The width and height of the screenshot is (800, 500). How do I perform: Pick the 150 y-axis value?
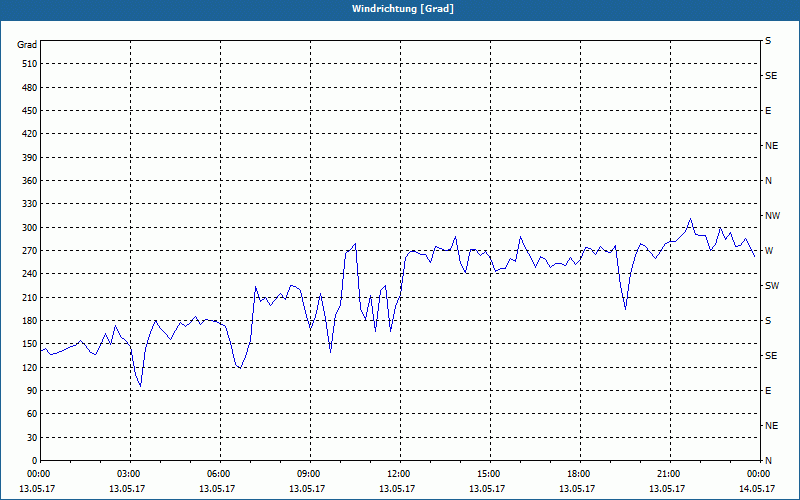click(x=30, y=344)
